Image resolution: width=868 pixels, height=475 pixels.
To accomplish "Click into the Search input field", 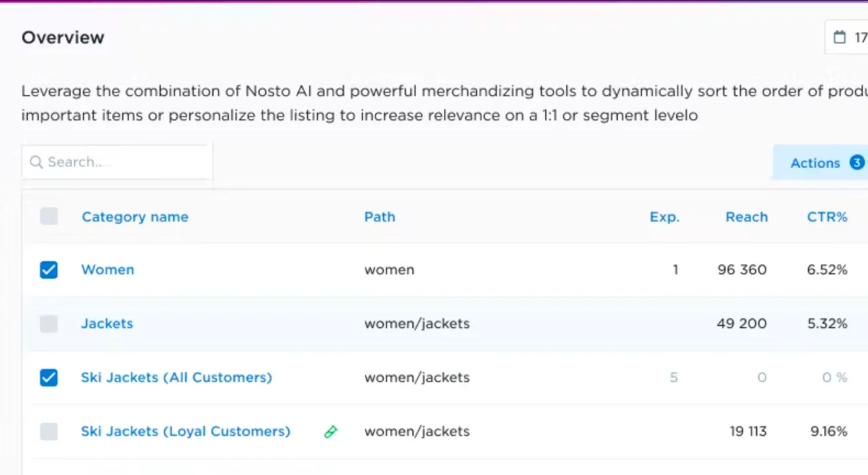I will pos(117,162).
